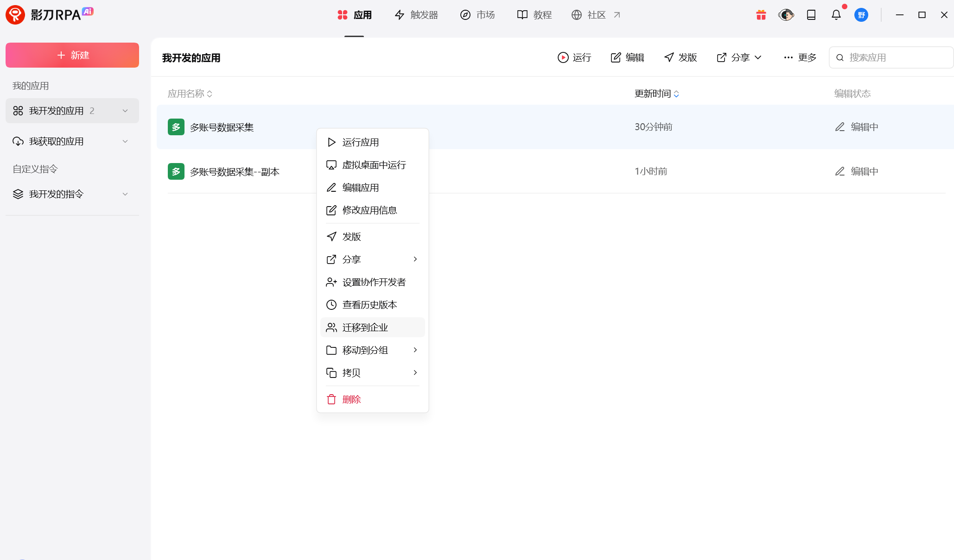Viewport: 954px width, 560px height.
Task: Toggle sort by 更新时间 column
Action: [656, 93]
